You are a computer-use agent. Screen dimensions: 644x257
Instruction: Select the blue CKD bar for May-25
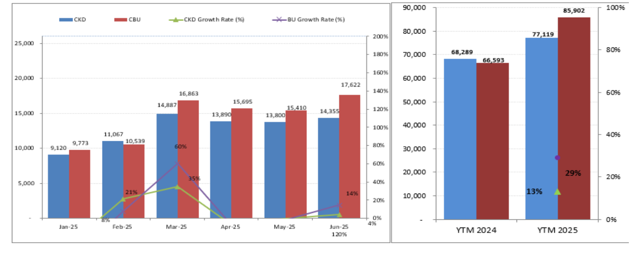275,170
